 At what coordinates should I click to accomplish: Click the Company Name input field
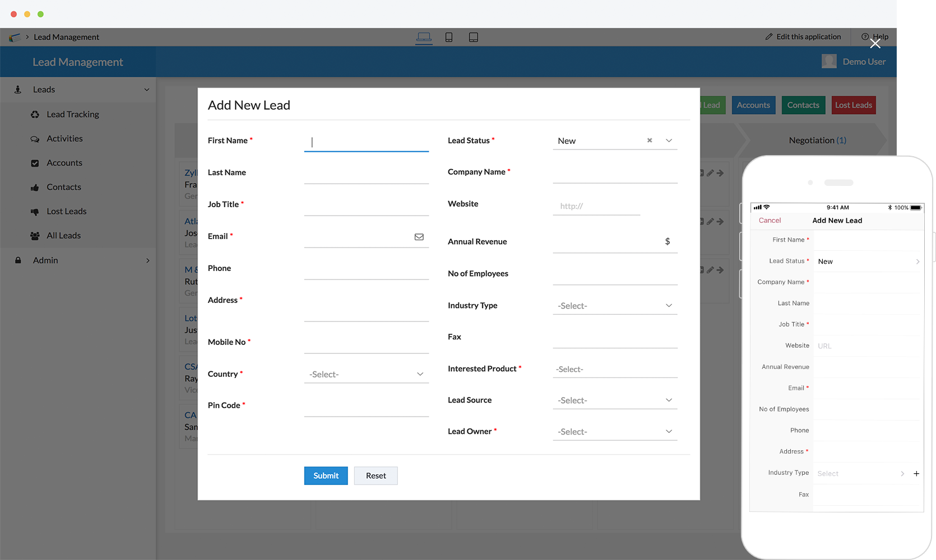coord(615,174)
